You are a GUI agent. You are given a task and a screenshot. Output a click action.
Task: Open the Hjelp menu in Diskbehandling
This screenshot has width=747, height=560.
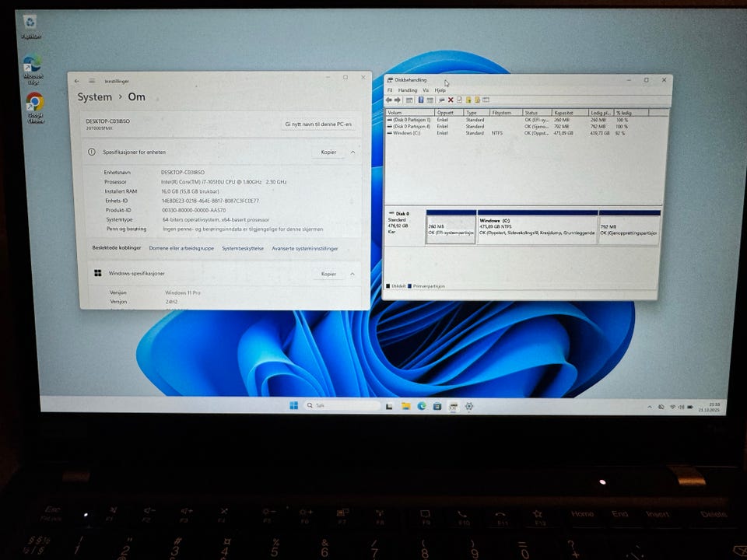tap(440, 90)
